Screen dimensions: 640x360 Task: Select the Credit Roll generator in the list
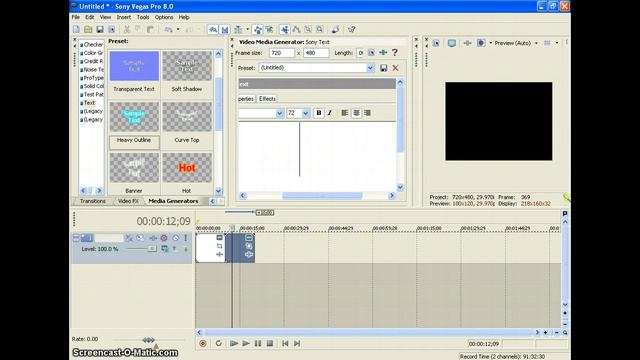click(92, 61)
